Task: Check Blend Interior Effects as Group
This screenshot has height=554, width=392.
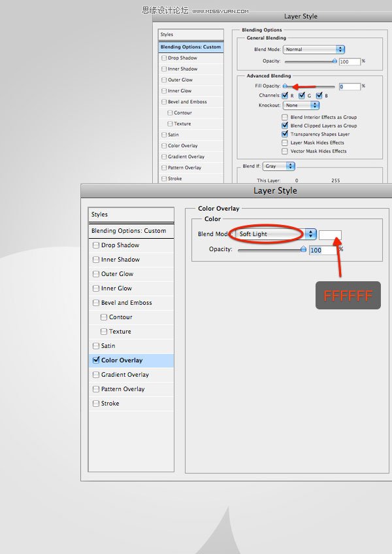Action: coord(285,117)
